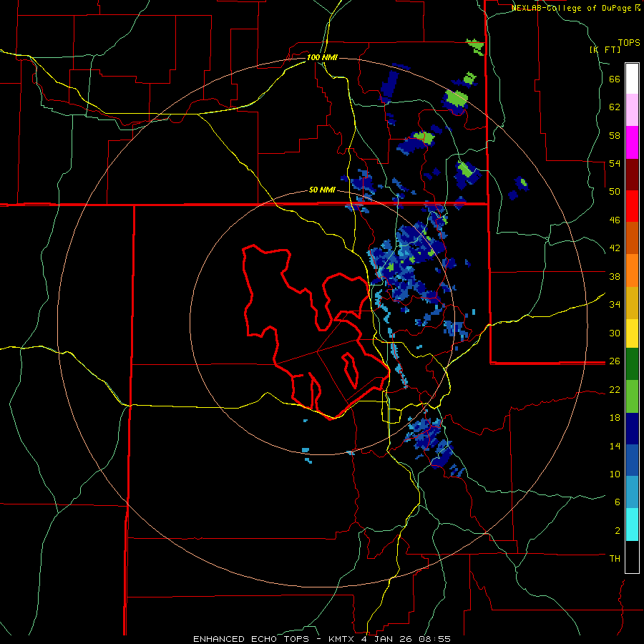Click the bright red 46-50 kft swatch

click(632, 206)
